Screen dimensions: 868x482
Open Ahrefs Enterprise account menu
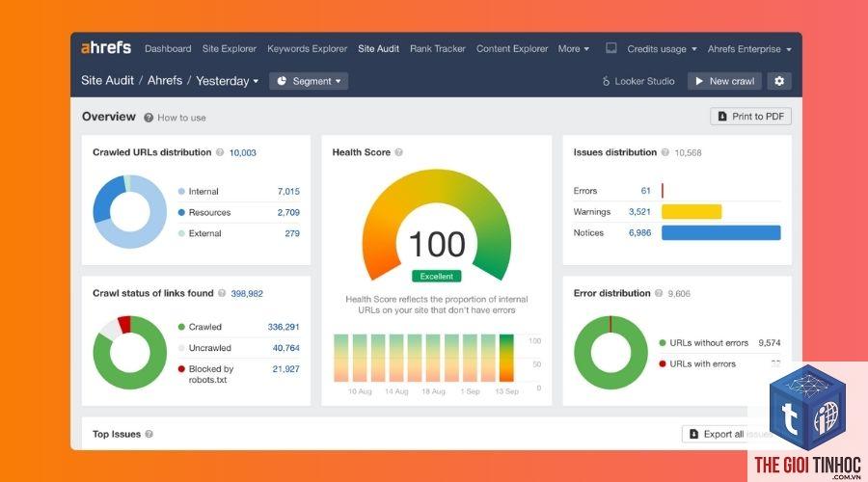[749, 49]
